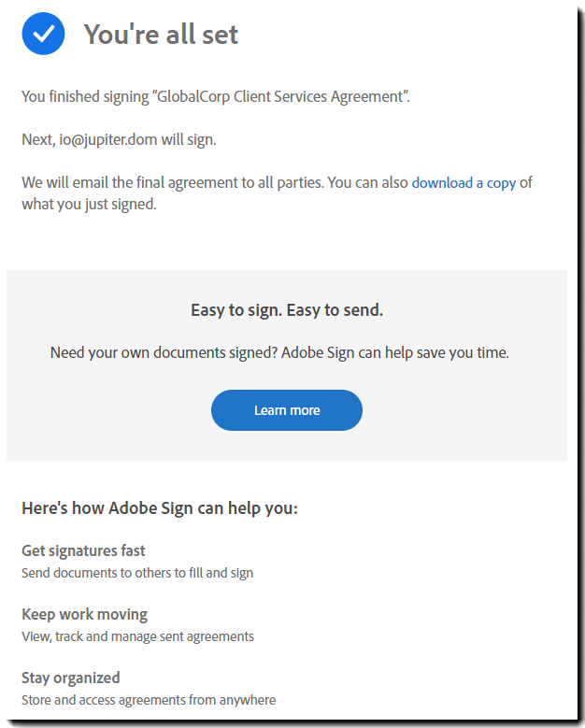Select the "Get signatures fast" heading
The width and height of the screenshot is (585, 728).
[83, 551]
